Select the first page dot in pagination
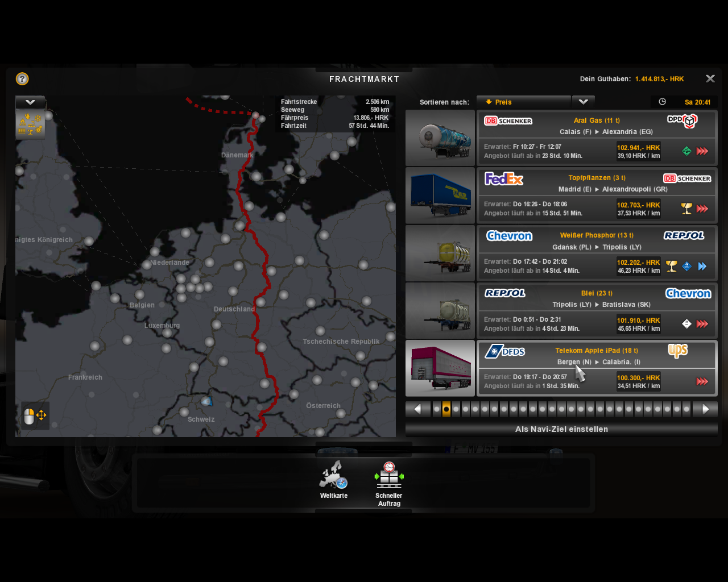The width and height of the screenshot is (728, 582). point(437,409)
